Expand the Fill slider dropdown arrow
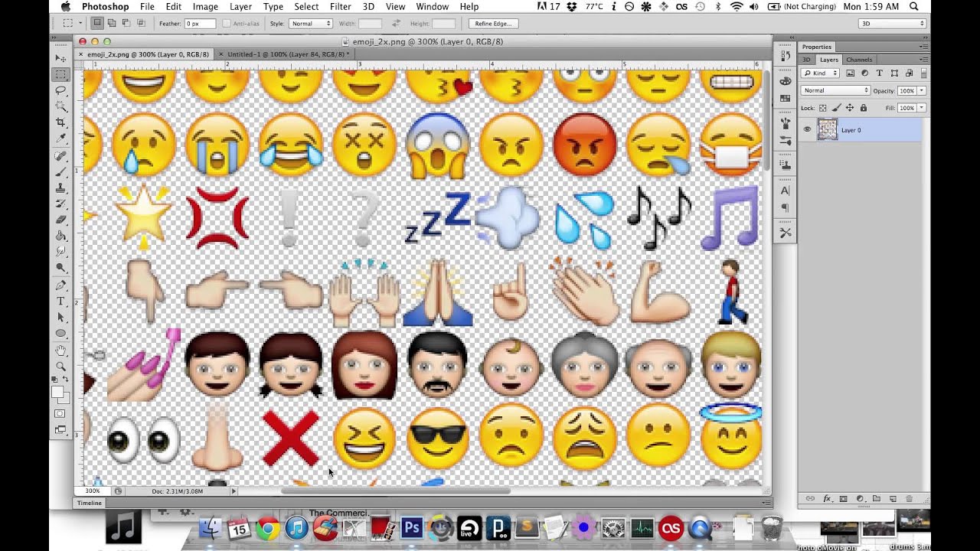Image resolution: width=980 pixels, height=551 pixels. (x=921, y=108)
